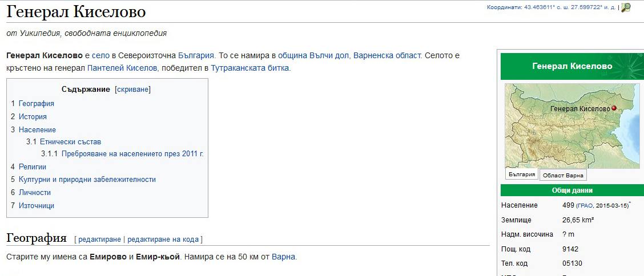This screenshot has height=276, width=644.
Task: Select the България map tab
Action: tap(521, 174)
